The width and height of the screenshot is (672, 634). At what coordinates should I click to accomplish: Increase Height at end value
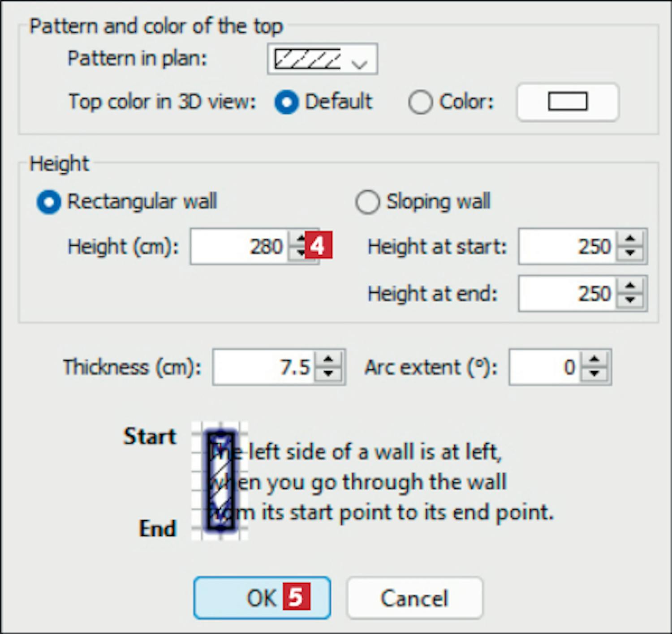point(630,287)
